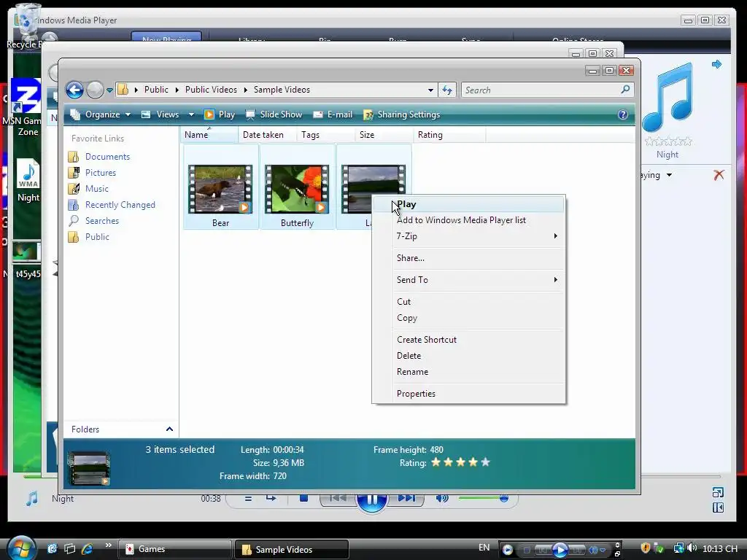Open Sharing Settings from the toolbar

coord(402,114)
